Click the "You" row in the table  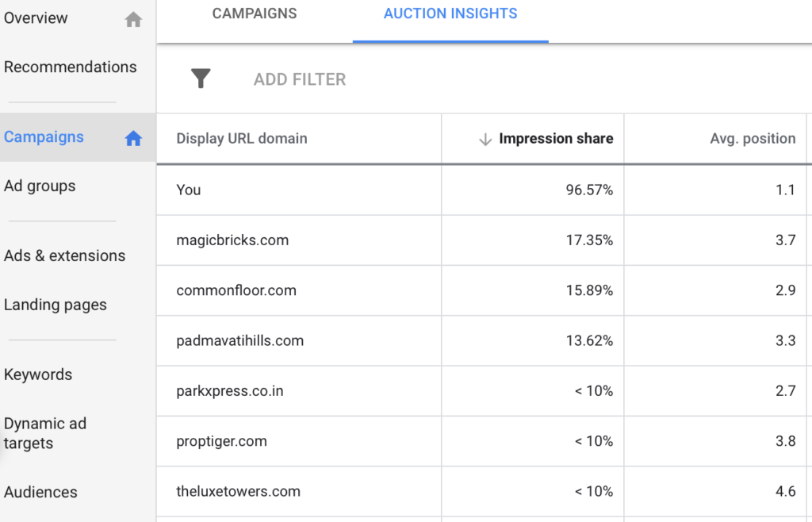coord(189,190)
